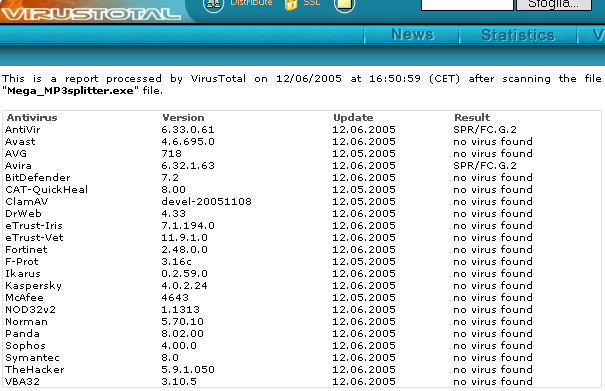Image resolution: width=605 pixels, height=391 pixels.
Task: Open the News tab
Action: click(x=412, y=35)
